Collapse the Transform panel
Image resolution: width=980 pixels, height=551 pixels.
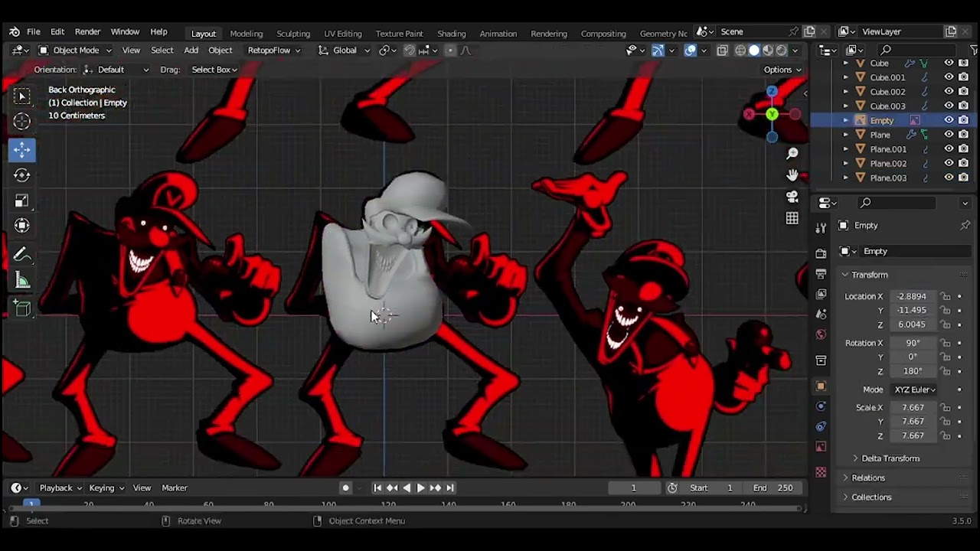click(869, 275)
